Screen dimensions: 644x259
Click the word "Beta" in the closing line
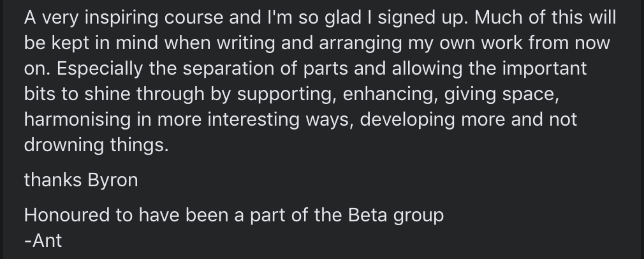point(367,216)
